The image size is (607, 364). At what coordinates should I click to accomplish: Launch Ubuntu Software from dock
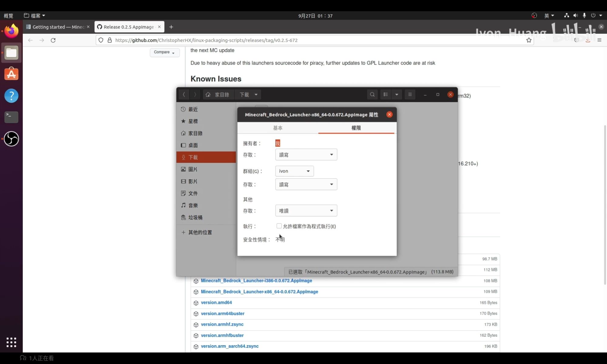pos(11,74)
